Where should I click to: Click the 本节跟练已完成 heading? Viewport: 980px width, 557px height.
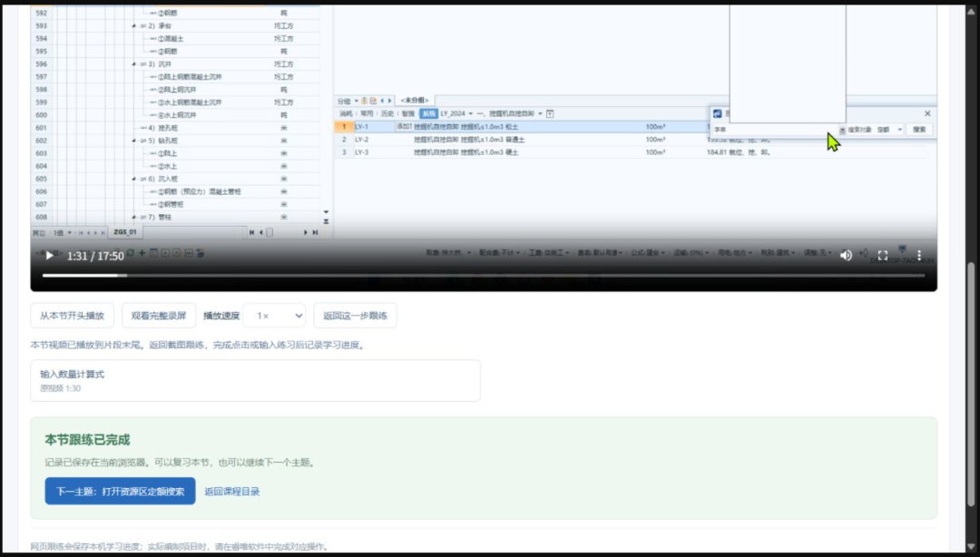click(x=87, y=440)
